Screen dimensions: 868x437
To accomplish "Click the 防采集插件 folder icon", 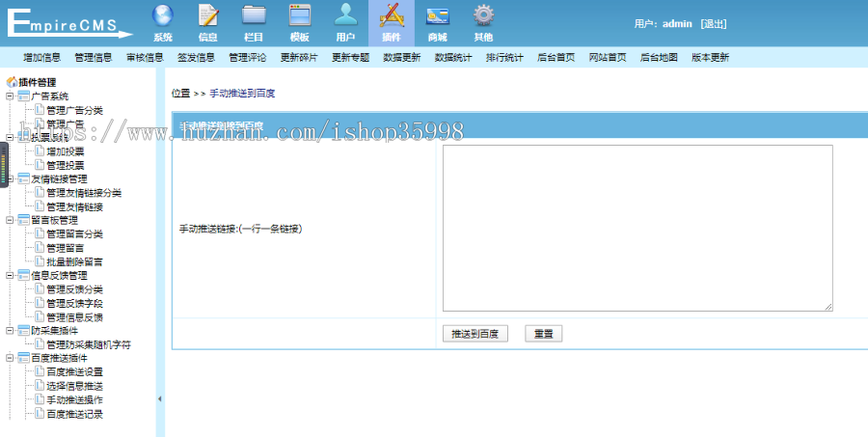I will click(x=23, y=331).
